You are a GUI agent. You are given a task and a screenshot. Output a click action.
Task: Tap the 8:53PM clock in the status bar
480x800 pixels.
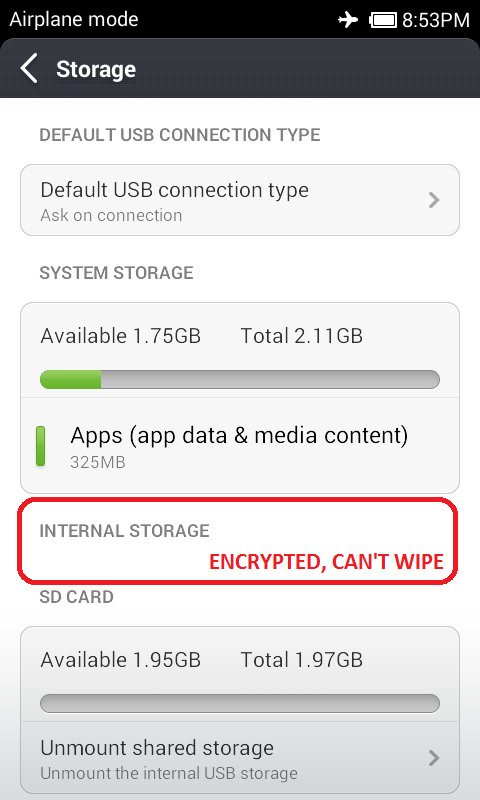[x=436, y=20]
